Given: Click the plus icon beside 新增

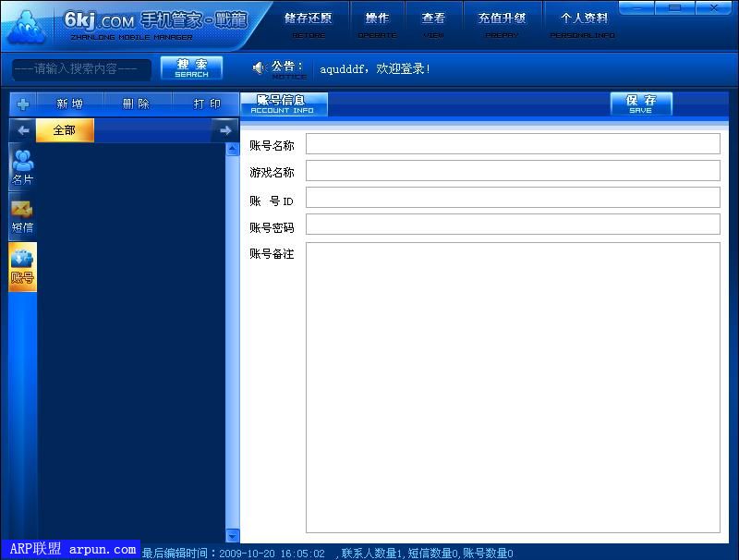Looking at the screenshot, I should click(23, 103).
